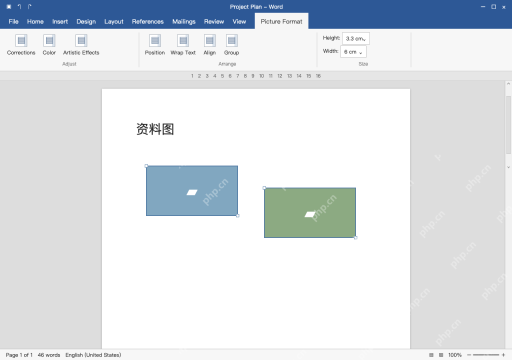Switch to the Home tab

tap(35, 22)
